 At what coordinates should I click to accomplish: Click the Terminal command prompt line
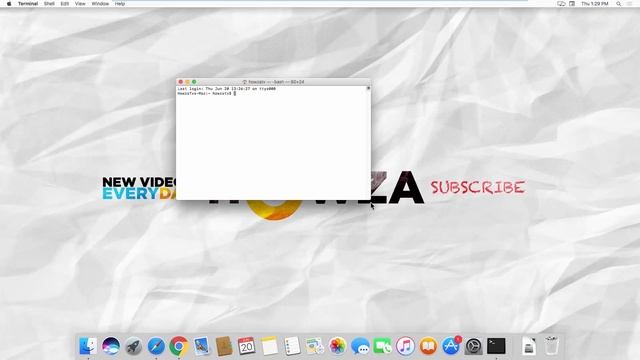tap(207, 93)
